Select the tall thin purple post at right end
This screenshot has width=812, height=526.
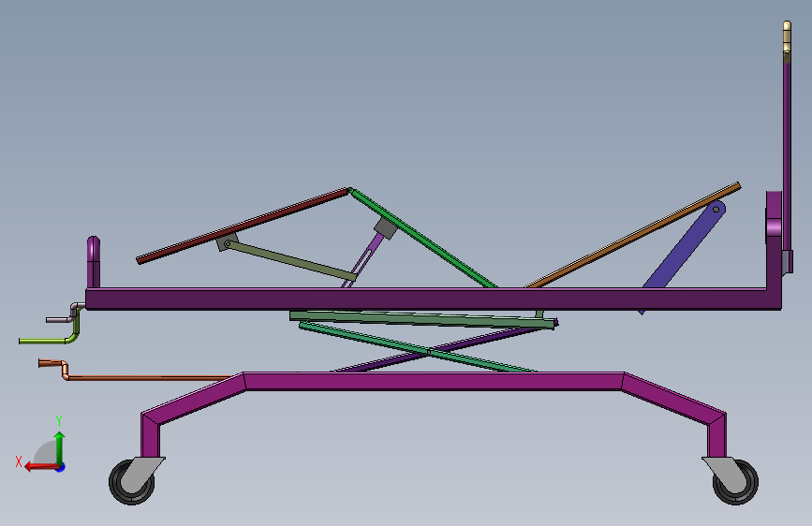pyautogui.click(x=787, y=155)
